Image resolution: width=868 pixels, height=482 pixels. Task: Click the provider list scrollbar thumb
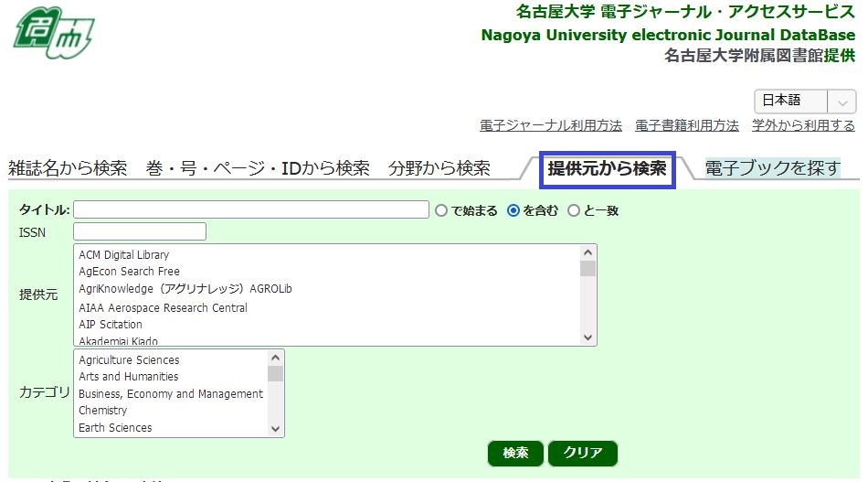click(587, 269)
